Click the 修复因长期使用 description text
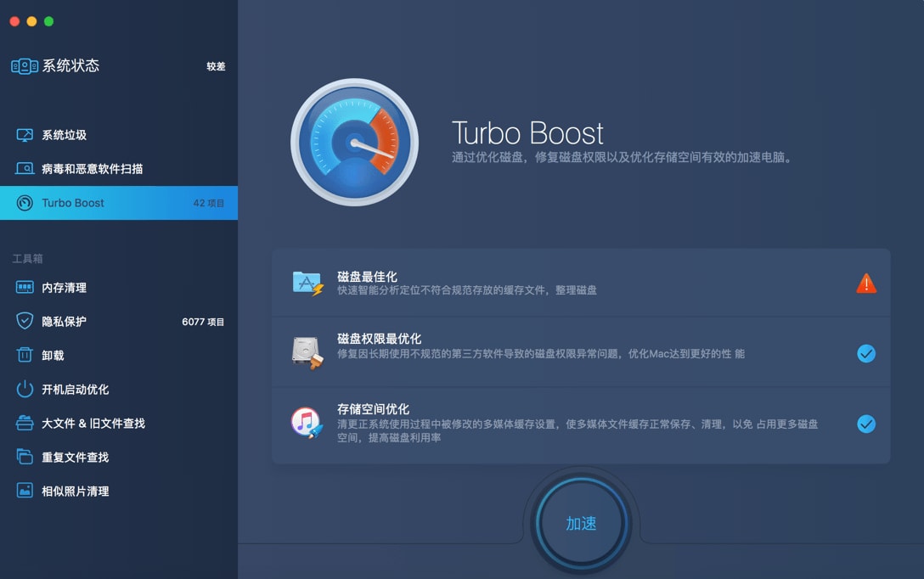The height and width of the screenshot is (579, 924). (541, 353)
